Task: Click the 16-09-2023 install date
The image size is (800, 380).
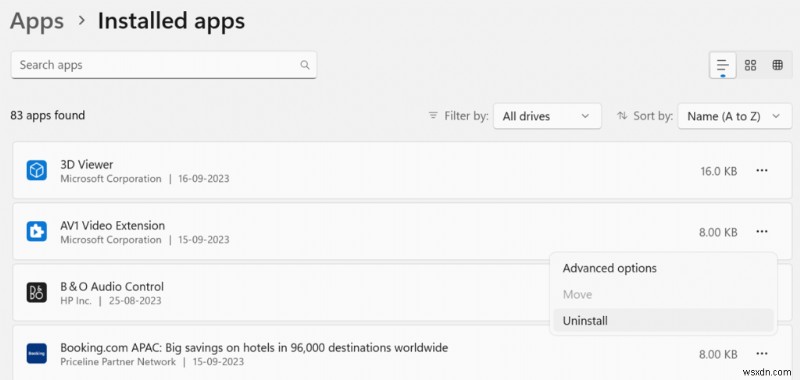Action: [204, 179]
